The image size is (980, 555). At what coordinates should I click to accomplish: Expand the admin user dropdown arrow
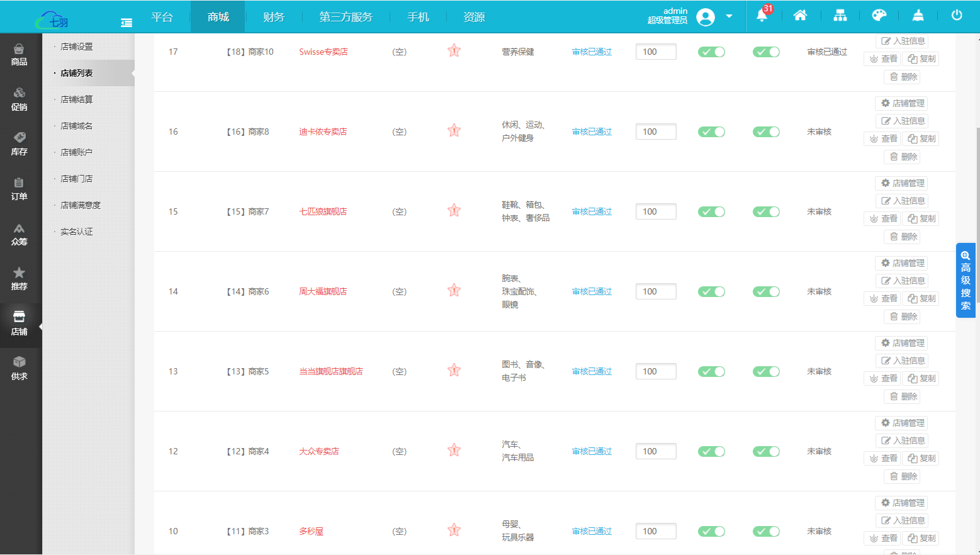(x=729, y=16)
